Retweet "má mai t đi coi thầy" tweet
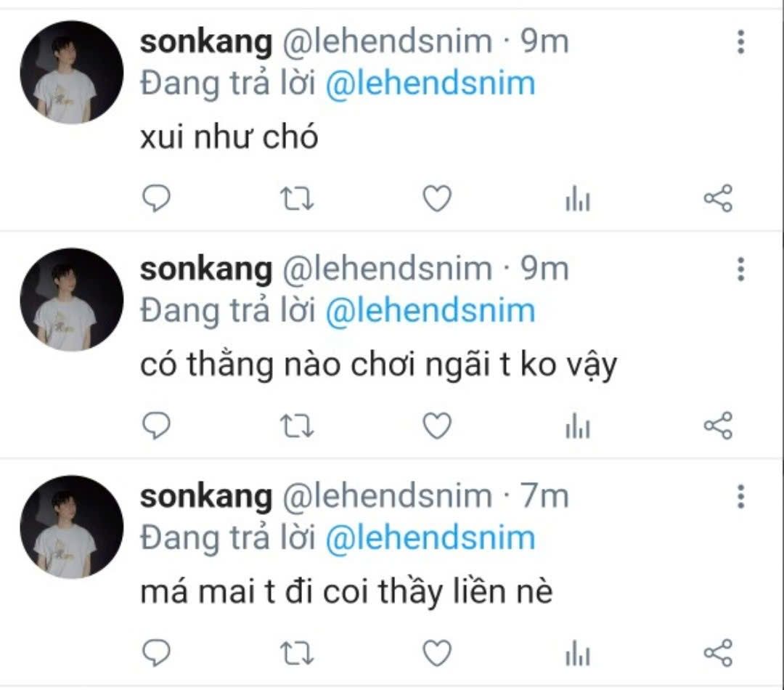Viewport: 784px width, 690px height. 296,653
